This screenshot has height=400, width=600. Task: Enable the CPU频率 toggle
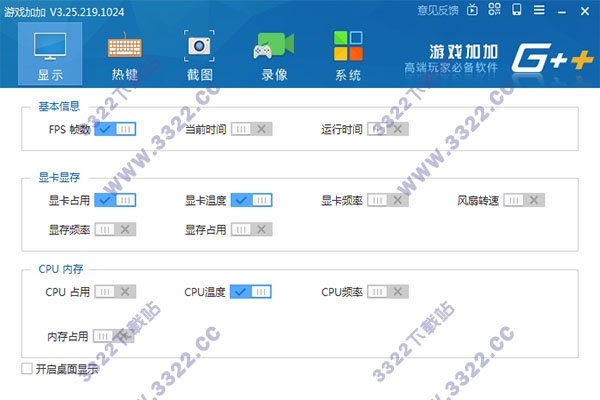coord(388,292)
